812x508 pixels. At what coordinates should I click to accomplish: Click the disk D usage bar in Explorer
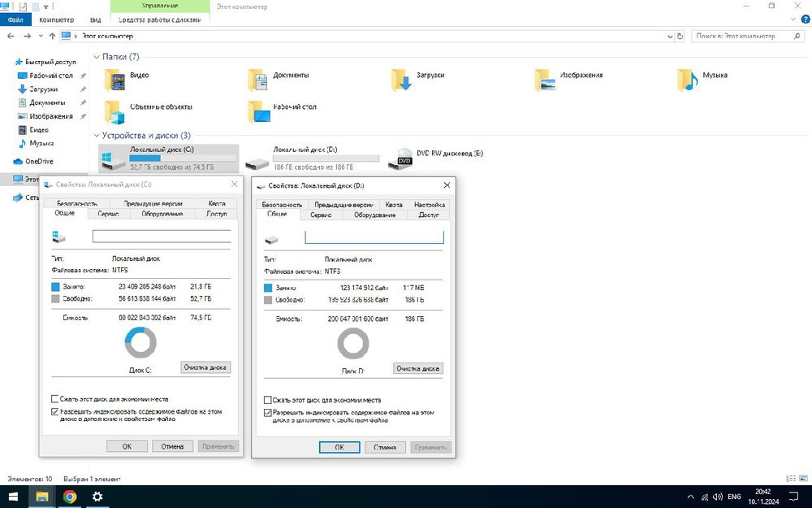(x=326, y=158)
